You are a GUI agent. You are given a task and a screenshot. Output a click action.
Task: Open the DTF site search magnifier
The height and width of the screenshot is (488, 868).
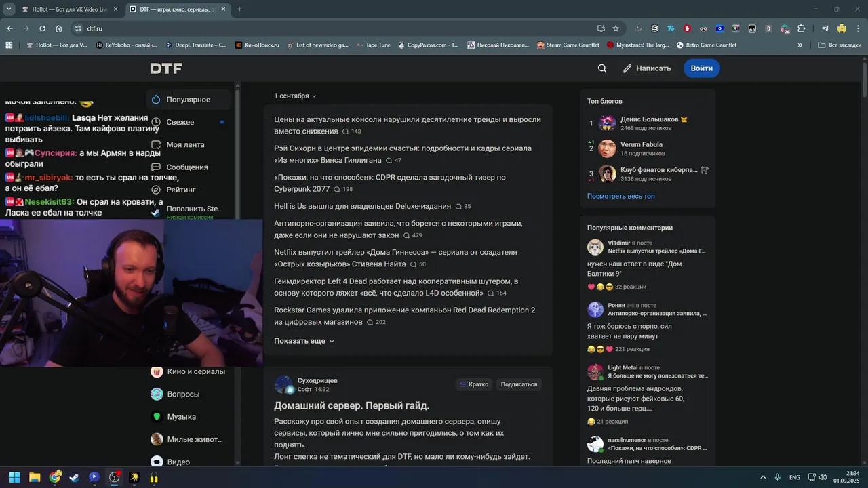tap(602, 68)
